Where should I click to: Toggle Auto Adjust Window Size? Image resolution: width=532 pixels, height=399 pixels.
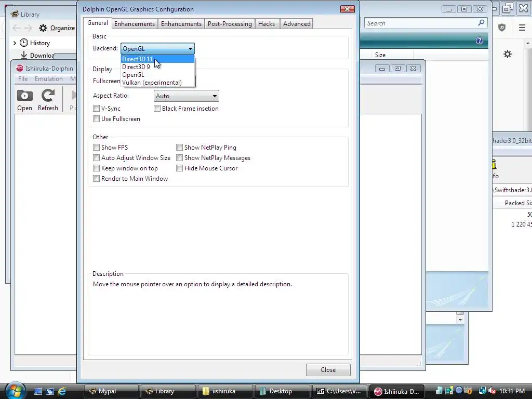(x=96, y=158)
